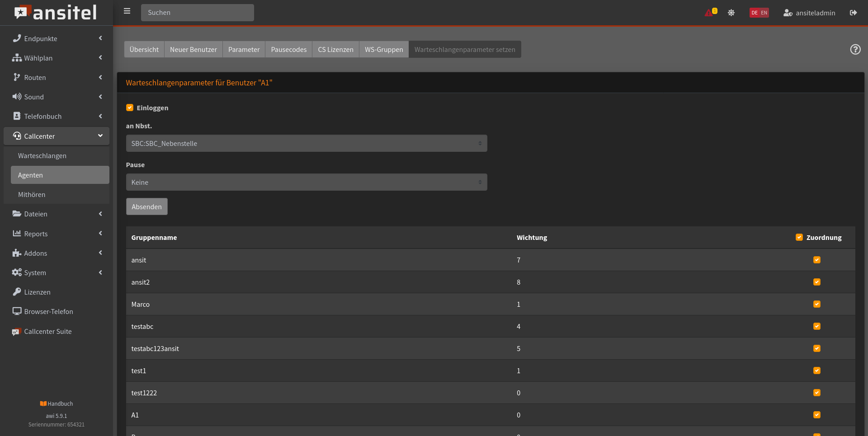Open Warteschlangen in the Callcenter submenu
This screenshot has height=436, width=868.
[42, 155]
